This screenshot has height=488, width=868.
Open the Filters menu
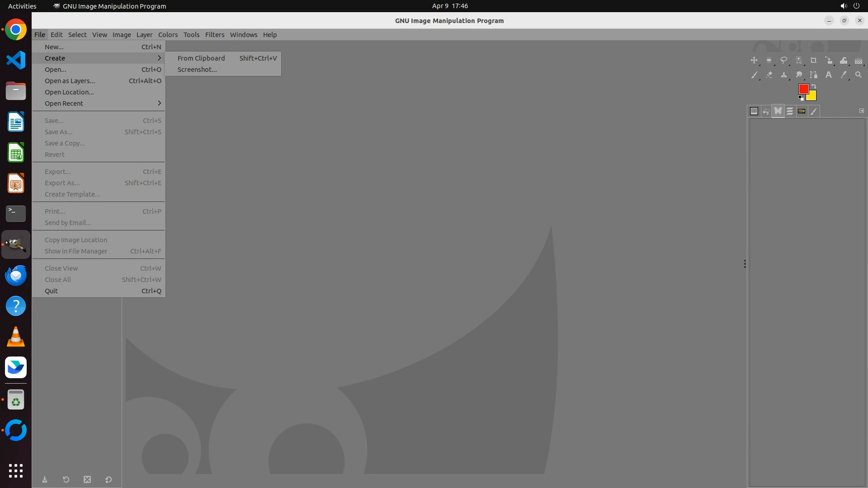(x=214, y=35)
